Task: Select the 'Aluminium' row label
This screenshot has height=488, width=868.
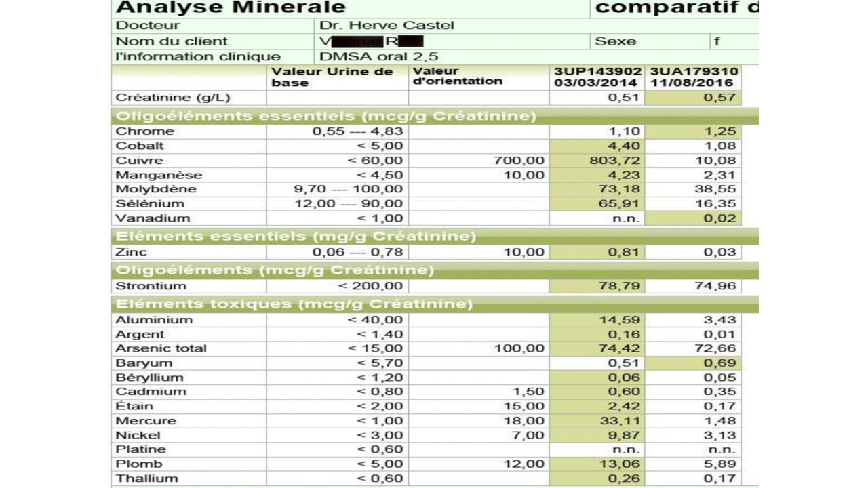Action: click(x=154, y=320)
